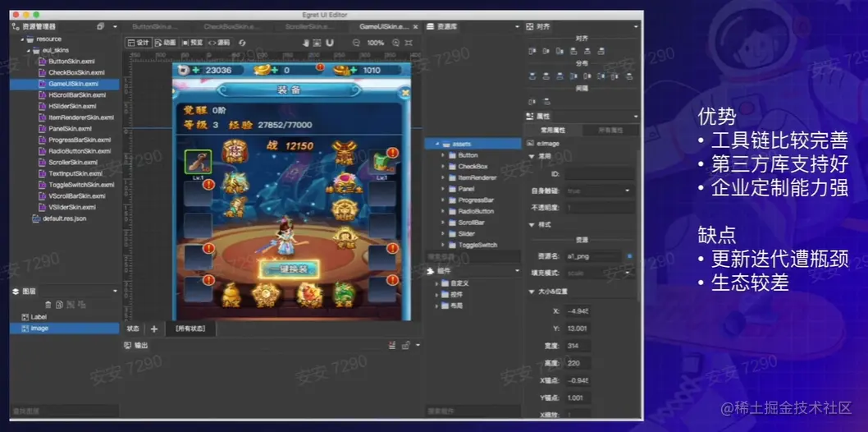Collapse the assets folder in 资源库
The width and height of the screenshot is (868, 432).
(437, 144)
